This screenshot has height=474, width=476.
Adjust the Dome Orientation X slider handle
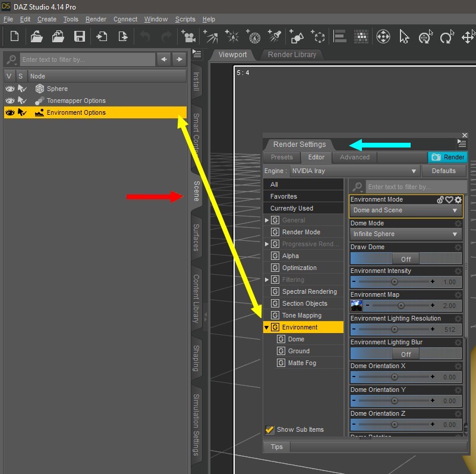click(x=395, y=377)
